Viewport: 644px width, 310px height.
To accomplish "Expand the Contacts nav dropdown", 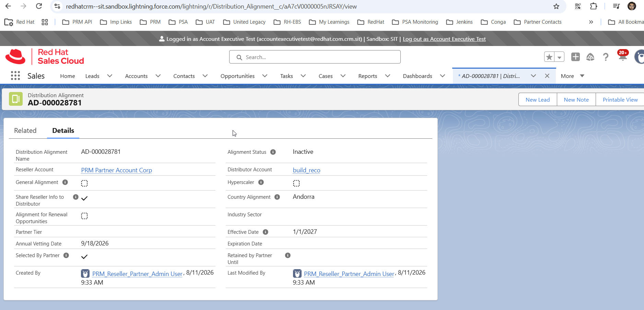I will [205, 76].
